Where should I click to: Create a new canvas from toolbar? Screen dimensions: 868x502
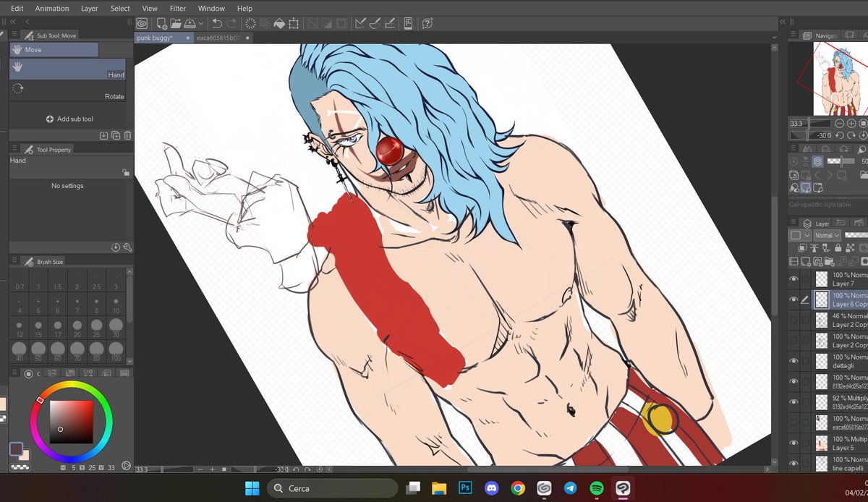tap(162, 23)
